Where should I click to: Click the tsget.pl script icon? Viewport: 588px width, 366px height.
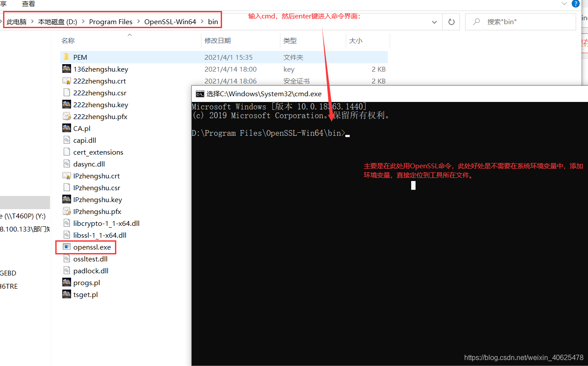(x=67, y=294)
